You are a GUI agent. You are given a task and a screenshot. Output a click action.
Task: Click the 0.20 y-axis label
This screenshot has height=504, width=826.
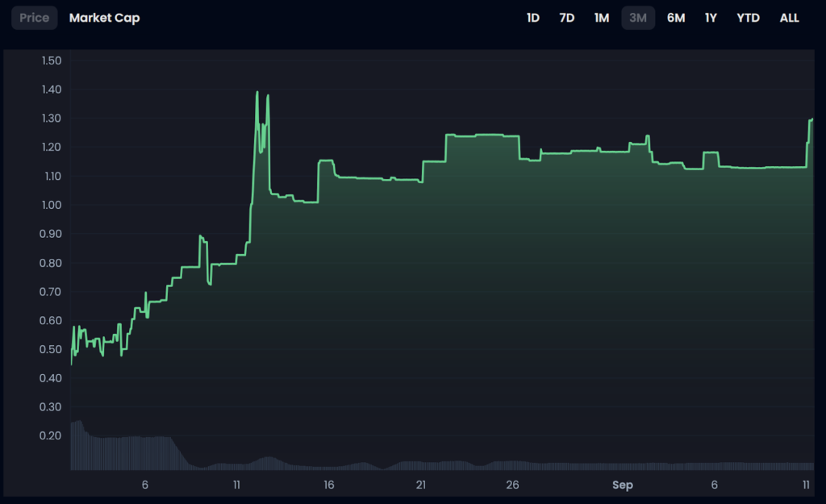pos(51,435)
